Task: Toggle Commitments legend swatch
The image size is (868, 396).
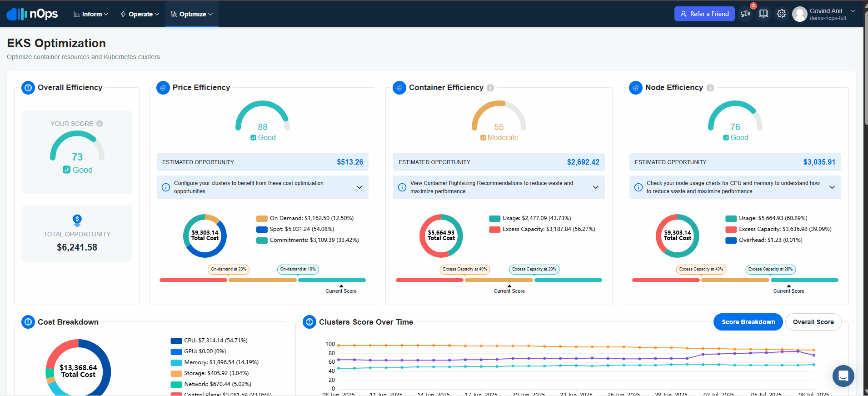Action: [262, 241]
